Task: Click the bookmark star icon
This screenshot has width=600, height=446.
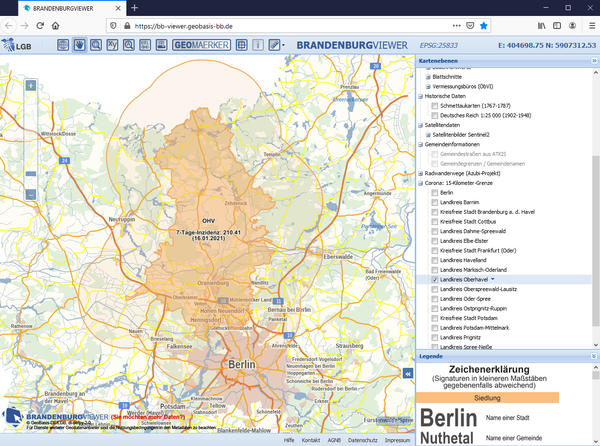Action: point(484,26)
